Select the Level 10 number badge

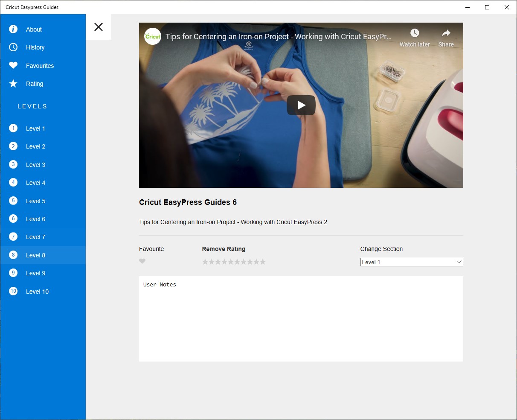click(13, 291)
